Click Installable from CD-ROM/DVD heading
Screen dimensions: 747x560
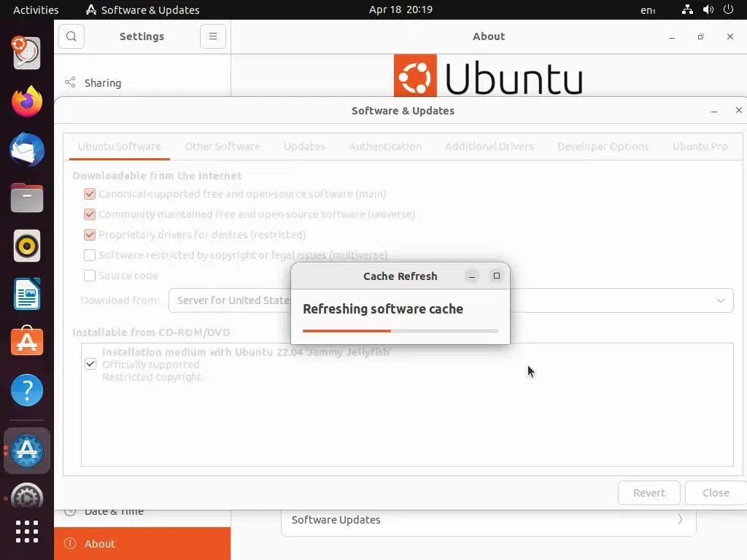coord(151,332)
